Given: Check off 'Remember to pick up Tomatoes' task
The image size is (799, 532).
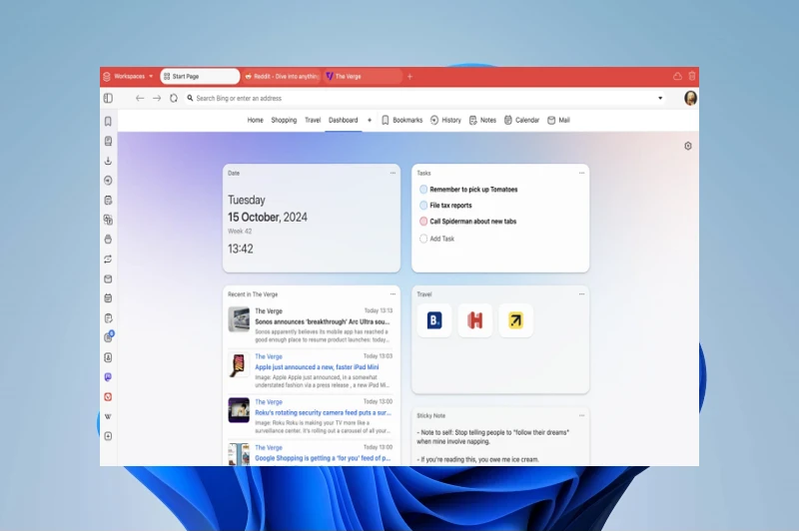Looking at the screenshot, I should (x=423, y=190).
